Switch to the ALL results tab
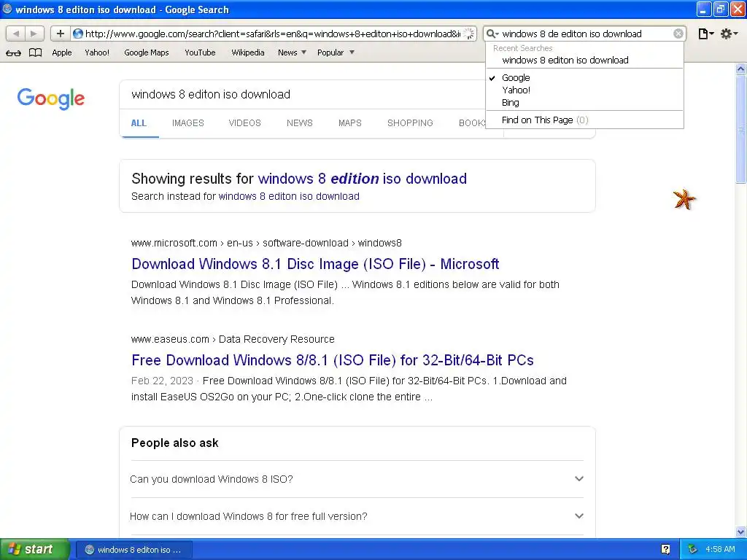Viewport: 747px width, 560px height. coord(139,122)
